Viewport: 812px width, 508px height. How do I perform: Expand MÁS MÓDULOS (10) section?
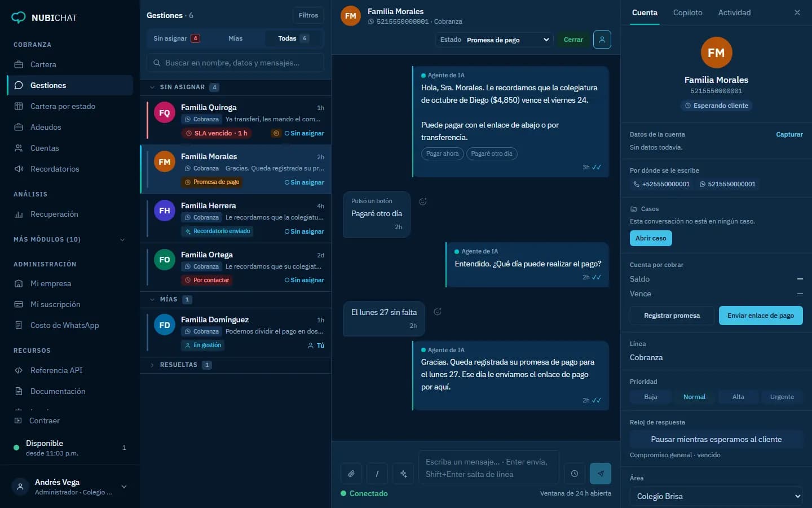70,239
